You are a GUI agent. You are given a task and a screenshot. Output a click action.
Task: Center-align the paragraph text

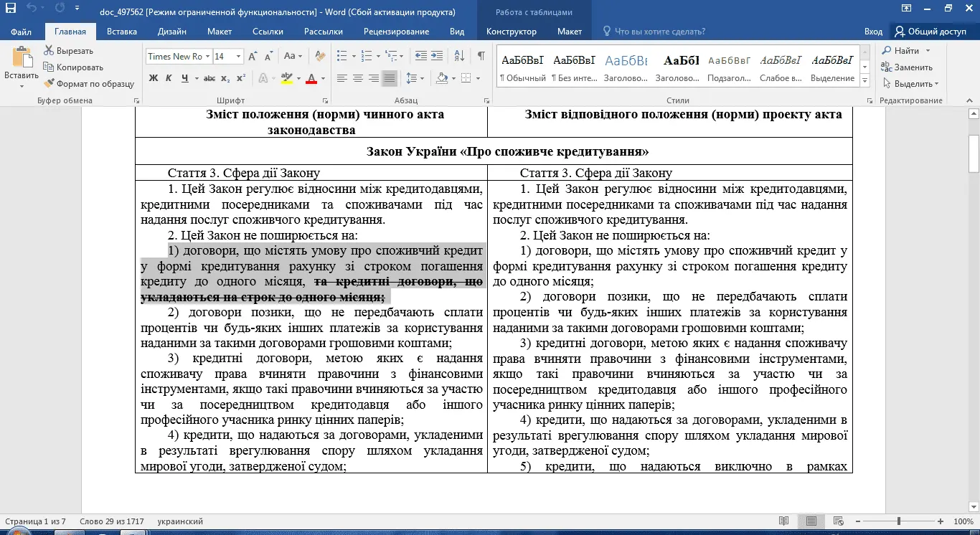pos(357,78)
